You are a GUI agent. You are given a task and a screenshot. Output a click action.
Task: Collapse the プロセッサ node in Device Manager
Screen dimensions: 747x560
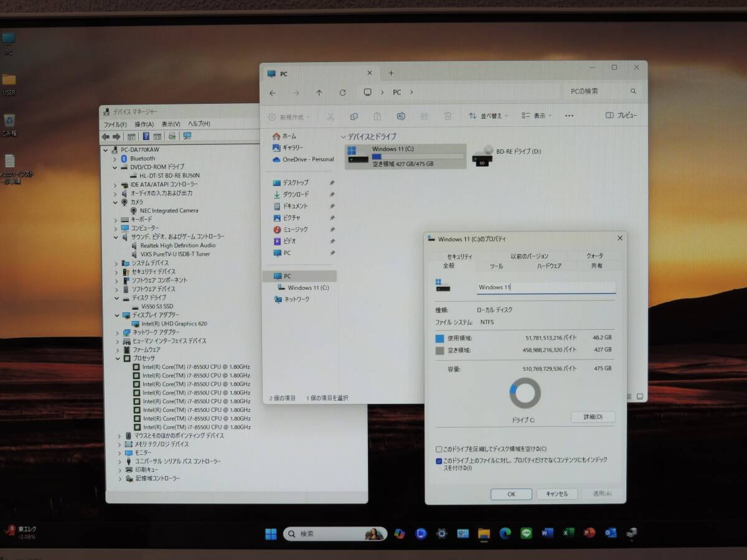point(118,358)
